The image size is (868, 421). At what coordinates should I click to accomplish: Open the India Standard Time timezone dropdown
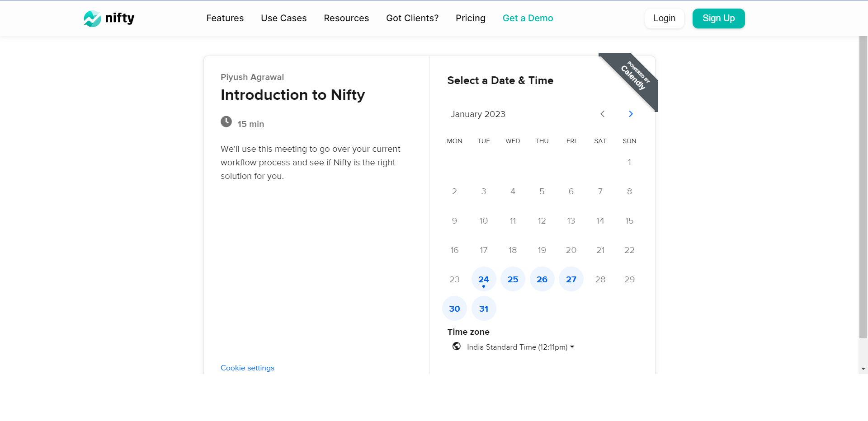tap(517, 346)
